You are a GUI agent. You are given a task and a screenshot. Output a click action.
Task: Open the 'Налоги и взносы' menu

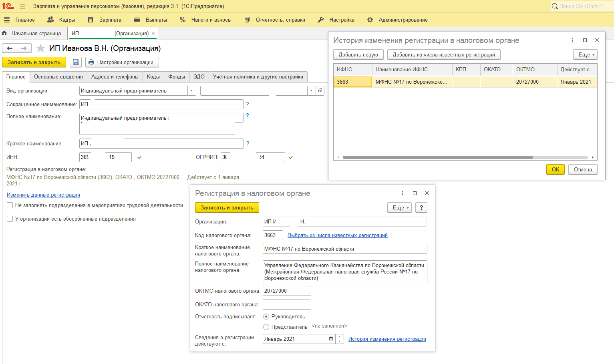click(205, 20)
